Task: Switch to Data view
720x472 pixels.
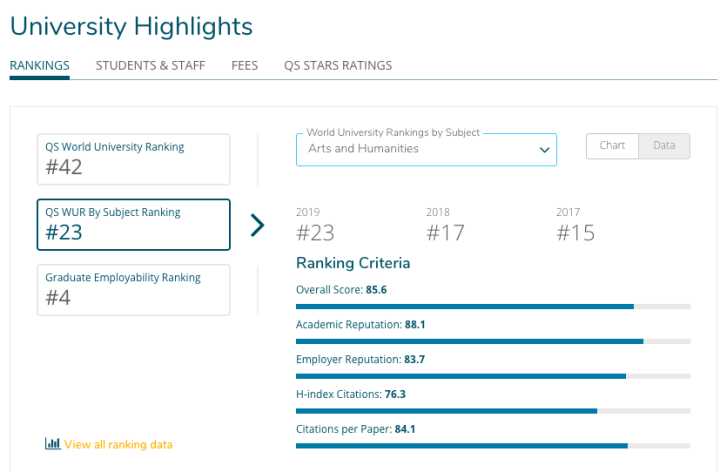Action: tap(664, 146)
